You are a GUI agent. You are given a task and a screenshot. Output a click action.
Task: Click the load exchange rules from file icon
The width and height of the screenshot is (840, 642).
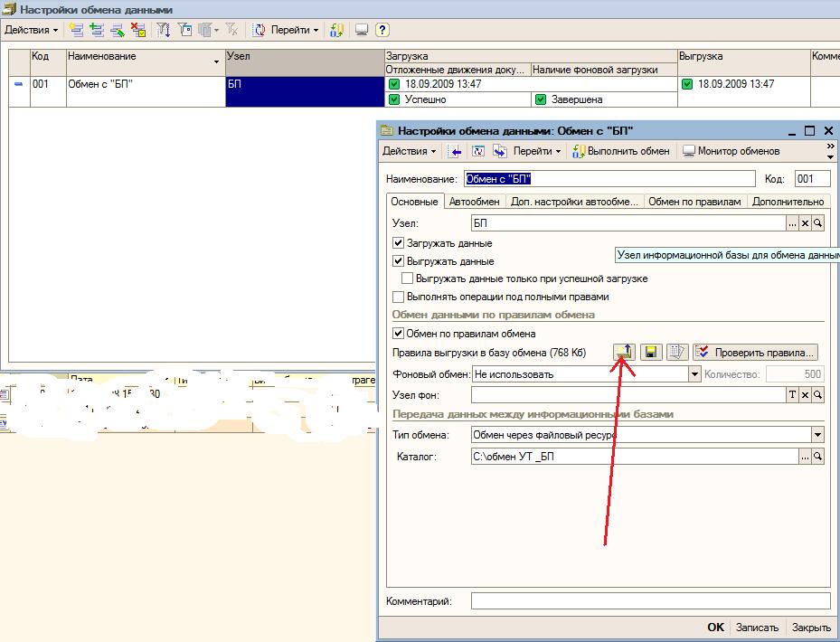coord(624,352)
